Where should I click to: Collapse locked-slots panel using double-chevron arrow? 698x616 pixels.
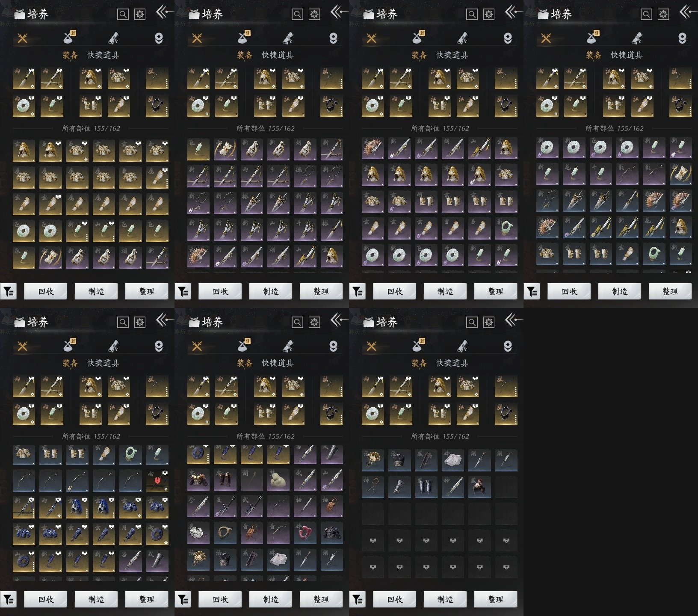(x=513, y=320)
